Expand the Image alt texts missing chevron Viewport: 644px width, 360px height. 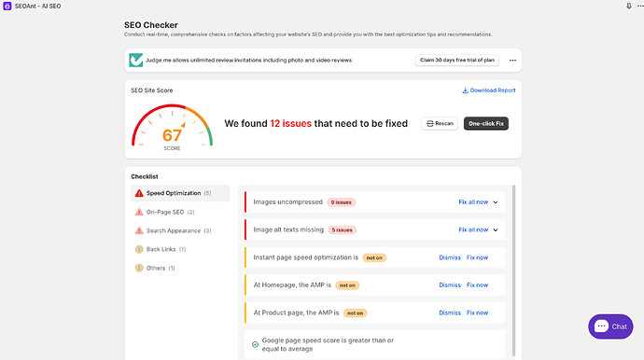(496, 229)
